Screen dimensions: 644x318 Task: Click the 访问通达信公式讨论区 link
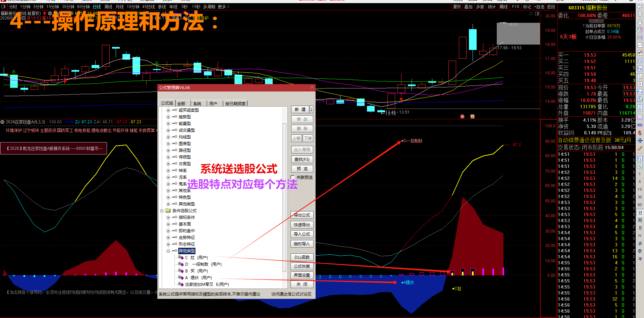pyautogui.click(x=291, y=294)
